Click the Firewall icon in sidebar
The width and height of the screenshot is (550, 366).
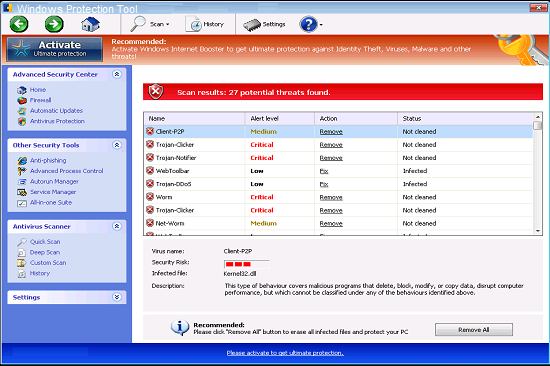(x=22, y=101)
